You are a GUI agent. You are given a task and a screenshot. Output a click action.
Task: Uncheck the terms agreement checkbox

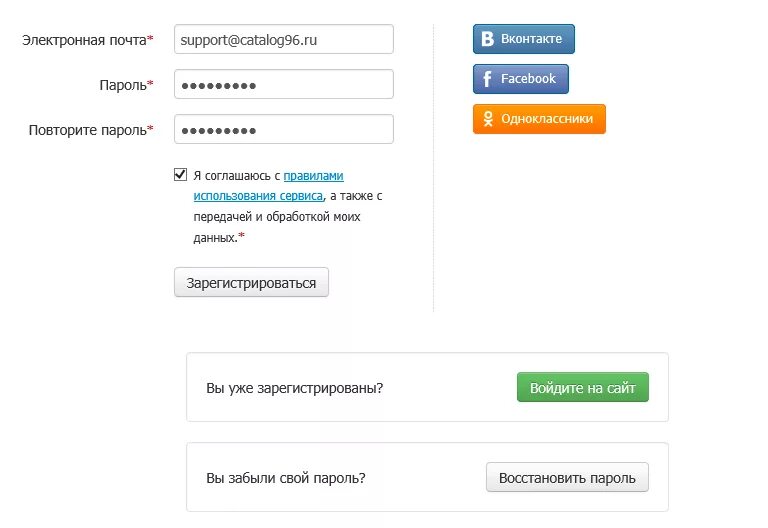click(x=180, y=174)
